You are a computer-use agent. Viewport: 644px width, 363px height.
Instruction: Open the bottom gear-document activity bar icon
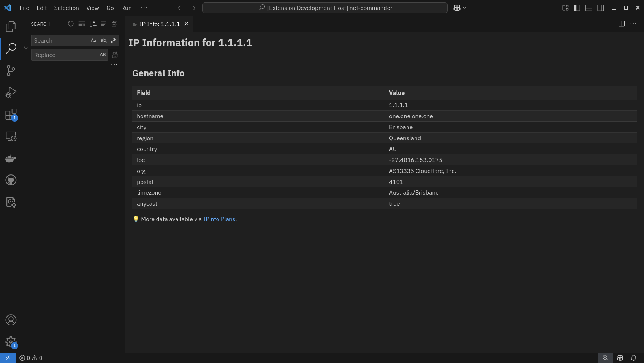tap(11, 202)
